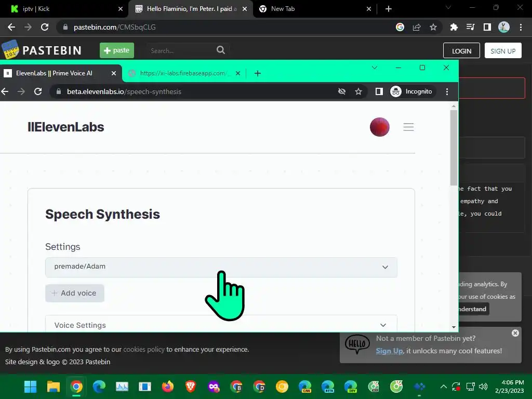Click the scrollbar down arrow in ElevenLabs window
The height and width of the screenshot is (399, 532).
pos(454,327)
